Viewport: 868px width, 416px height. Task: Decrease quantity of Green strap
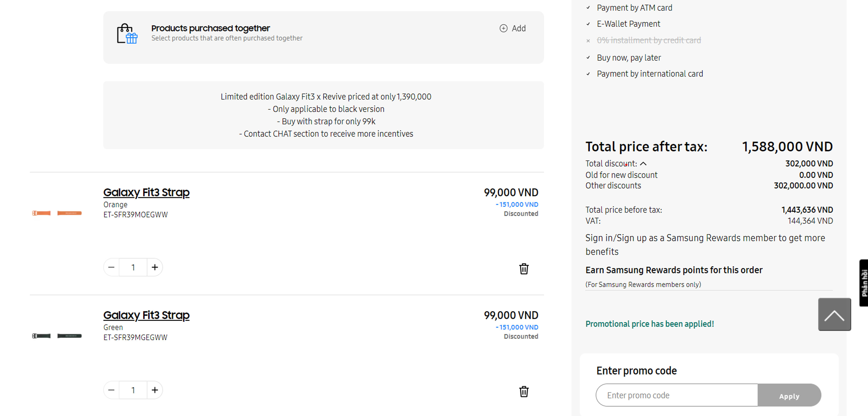[111, 390]
